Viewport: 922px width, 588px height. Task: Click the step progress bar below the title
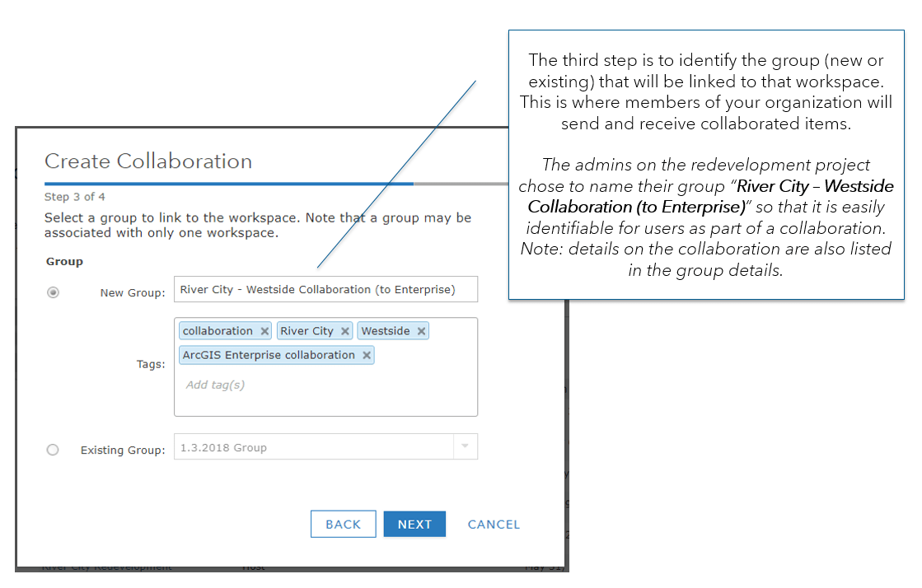[x=228, y=183]
